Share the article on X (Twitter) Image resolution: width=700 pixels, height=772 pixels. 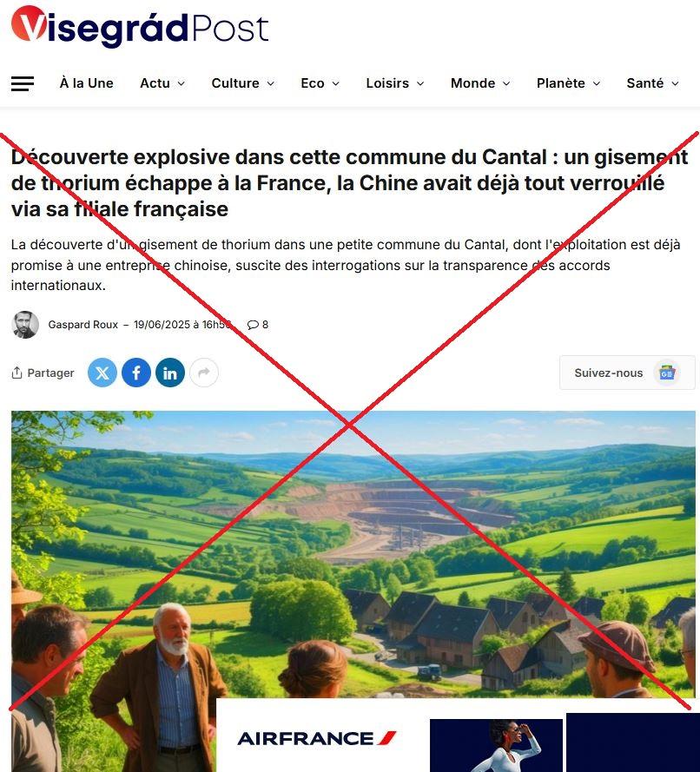pyautogui.click(x=102, y=373)
